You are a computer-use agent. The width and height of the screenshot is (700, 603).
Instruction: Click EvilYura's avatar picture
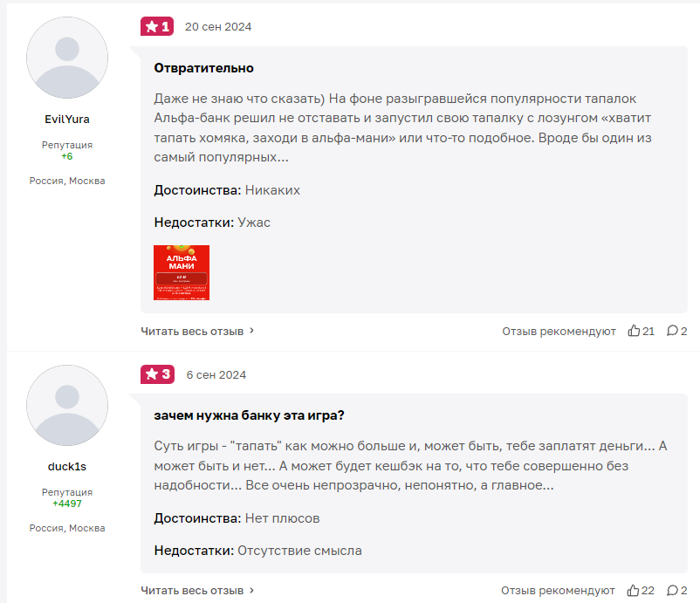click(67, 58)
